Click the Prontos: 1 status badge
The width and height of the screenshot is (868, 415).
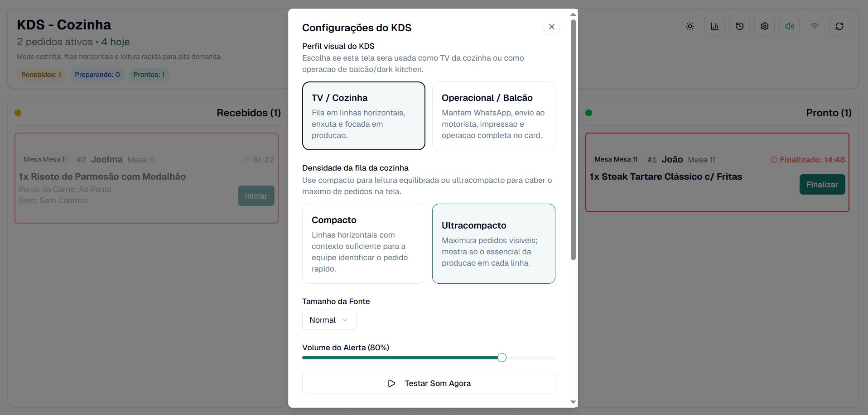point(149,75)
